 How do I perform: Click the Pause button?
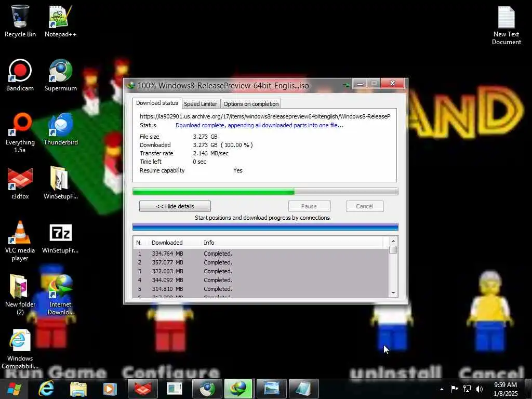tap(309, 206)
